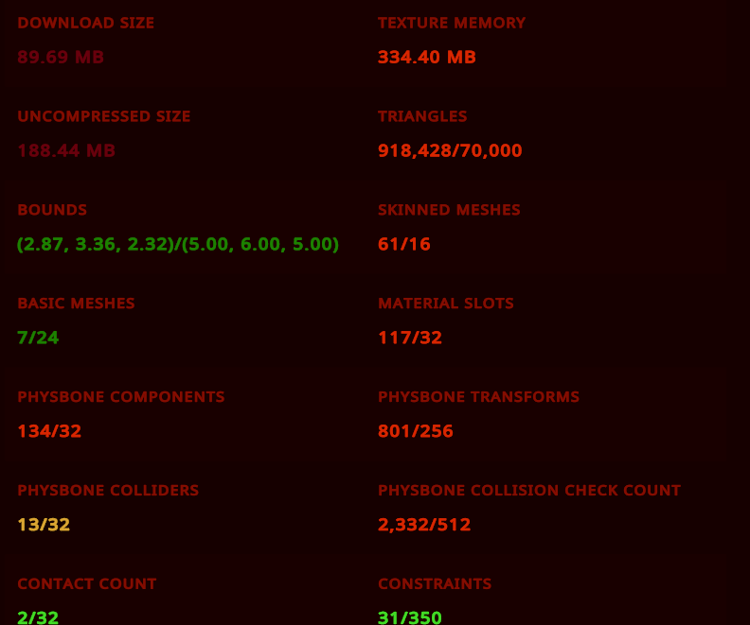
Task: Select the 2/32 contact count value
Action: pos(38,617)
